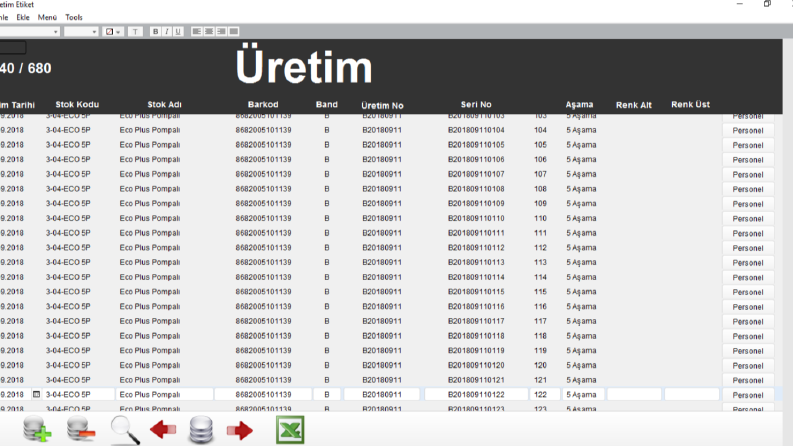793x446 pixels.
Task: Click the Renk Alt column header
Action: 634,105
